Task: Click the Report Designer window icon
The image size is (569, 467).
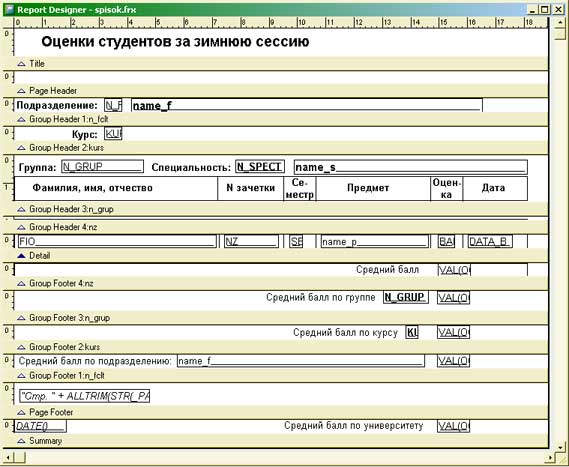Action: [9, 9]
